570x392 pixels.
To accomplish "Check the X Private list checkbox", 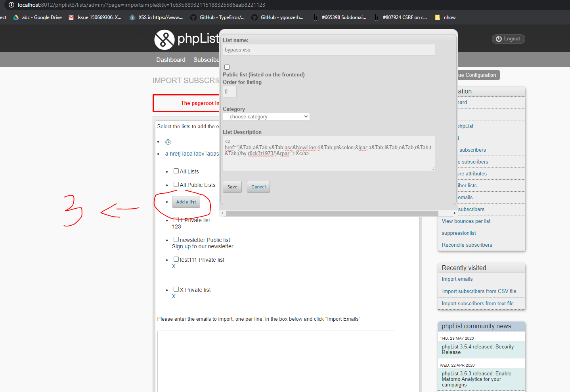I will [176, 289].
